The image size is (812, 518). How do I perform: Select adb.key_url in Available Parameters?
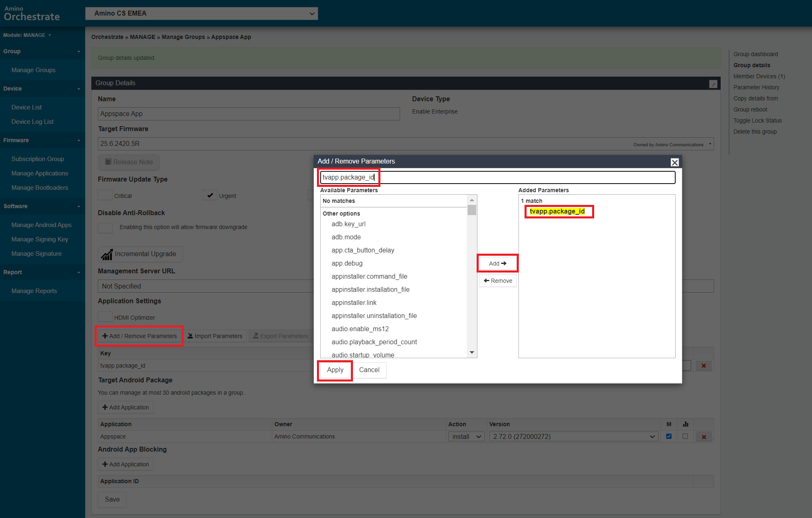click(348, 224)
